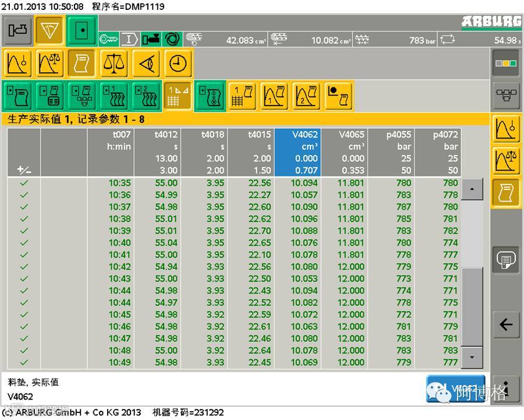Click value 22.10 in t4015 column

point(260,255)
